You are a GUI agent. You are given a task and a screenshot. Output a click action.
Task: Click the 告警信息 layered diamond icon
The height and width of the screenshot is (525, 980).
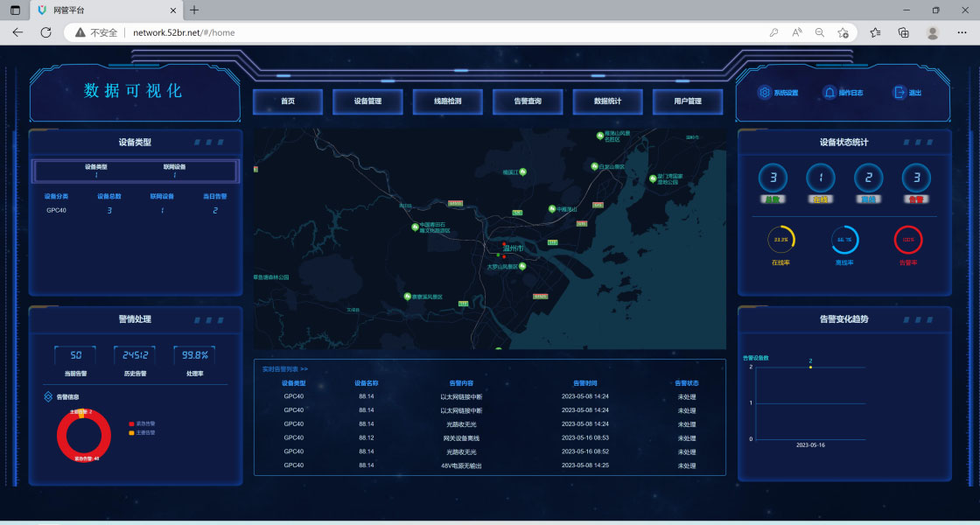[x=48, y=396]
